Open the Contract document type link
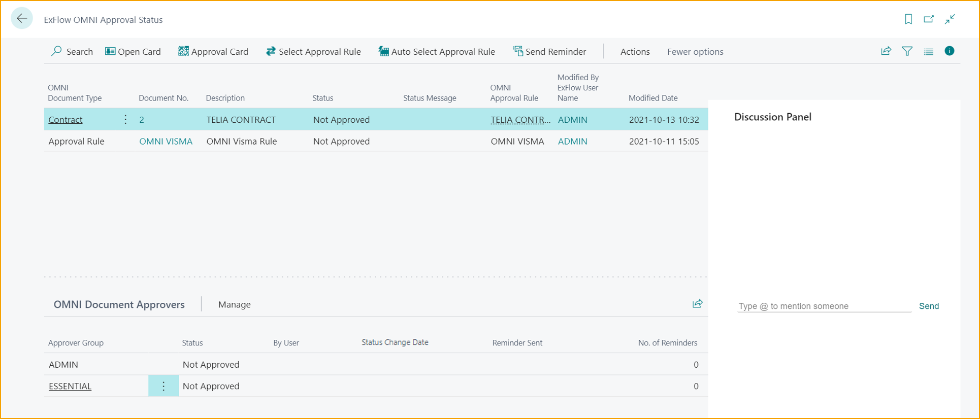The height and width of the screenshot is (419, 980). click(66, 120)
